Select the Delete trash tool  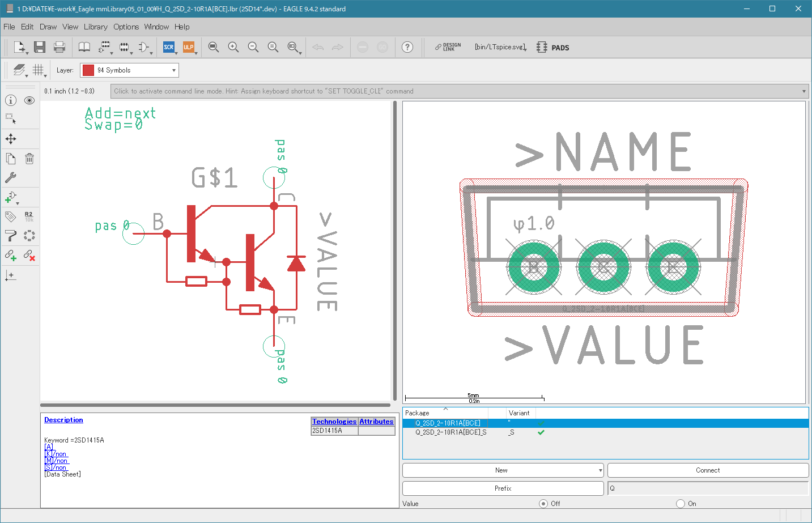(29, 159)
